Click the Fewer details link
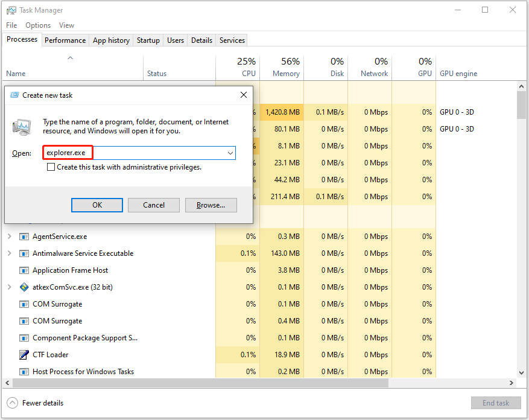Screen dimensions: 529x420 pyautogui.click(x=43, y=402)
